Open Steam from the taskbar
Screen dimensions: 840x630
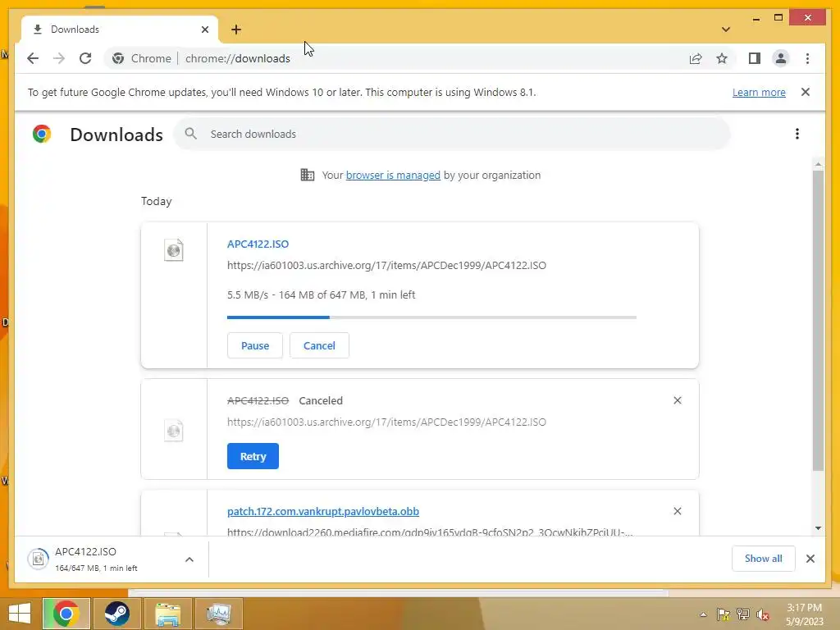(x=116, y=614)
